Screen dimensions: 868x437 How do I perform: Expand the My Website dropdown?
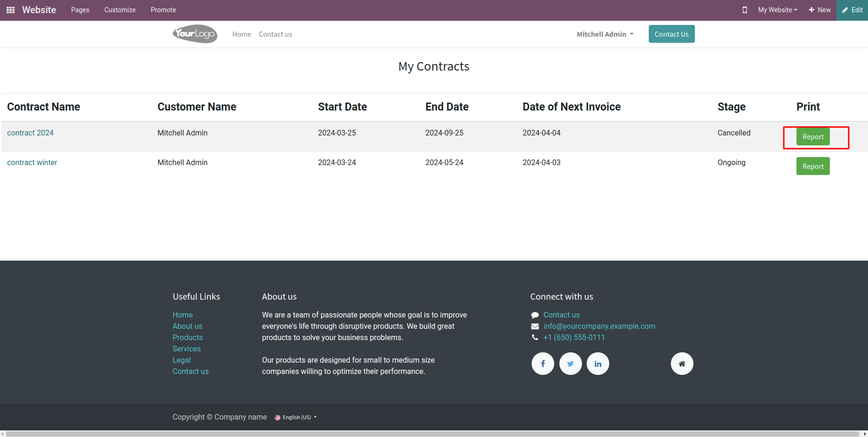click(x=777, y=10)
